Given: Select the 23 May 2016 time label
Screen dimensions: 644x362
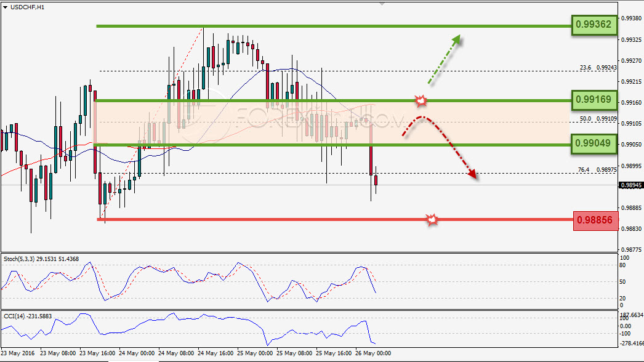Looking at the screenshot, I should 18,353.
